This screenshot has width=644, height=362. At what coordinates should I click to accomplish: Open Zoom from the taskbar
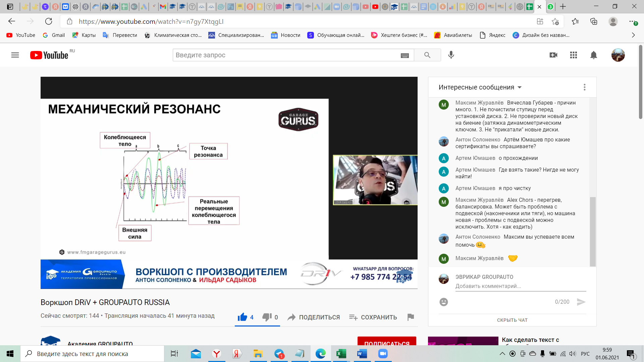tap(383, 354)
